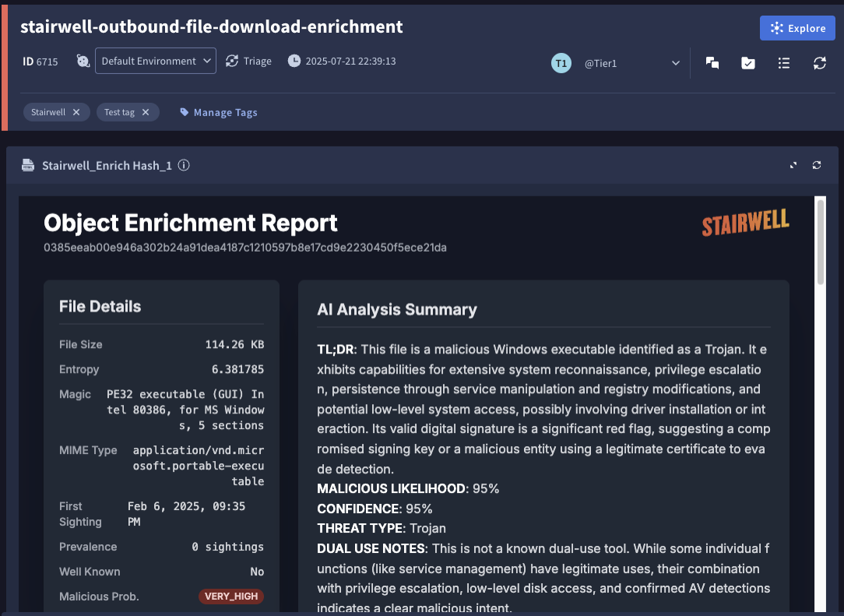Click the MIME Type value application/vnd.microsoft

(199, 466)
